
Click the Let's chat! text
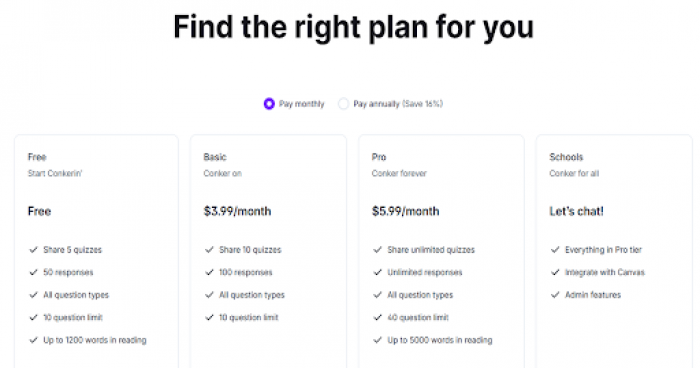[576, 211]
